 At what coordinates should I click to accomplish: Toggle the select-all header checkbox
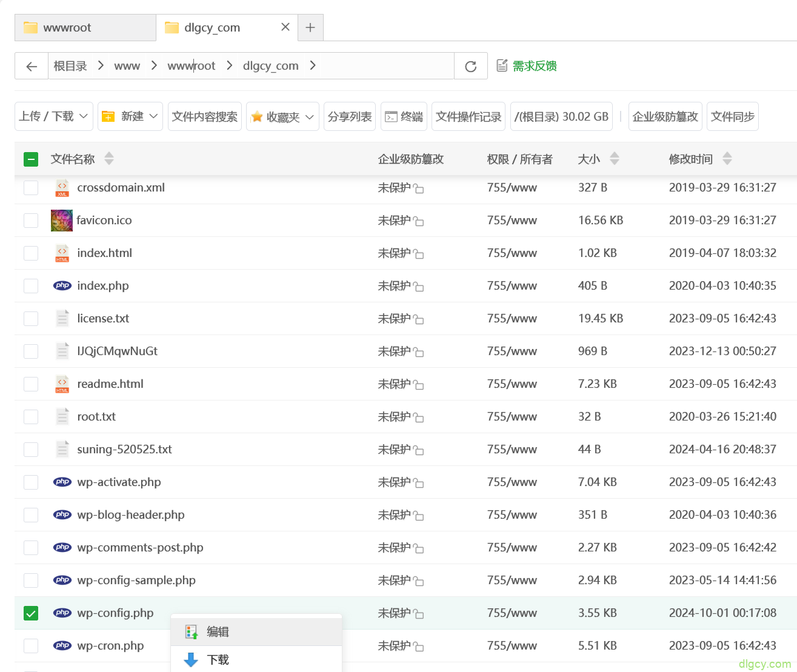click(31, 159)
